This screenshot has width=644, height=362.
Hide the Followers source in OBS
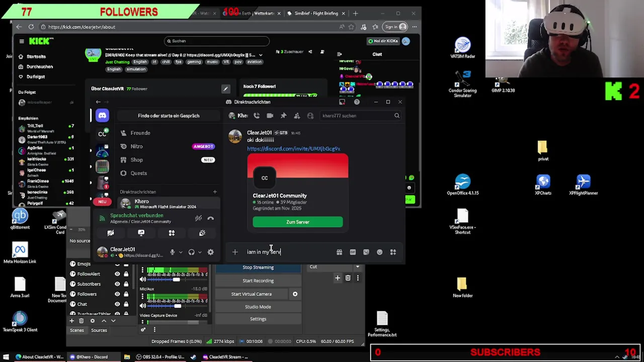[x=117, y=294]
